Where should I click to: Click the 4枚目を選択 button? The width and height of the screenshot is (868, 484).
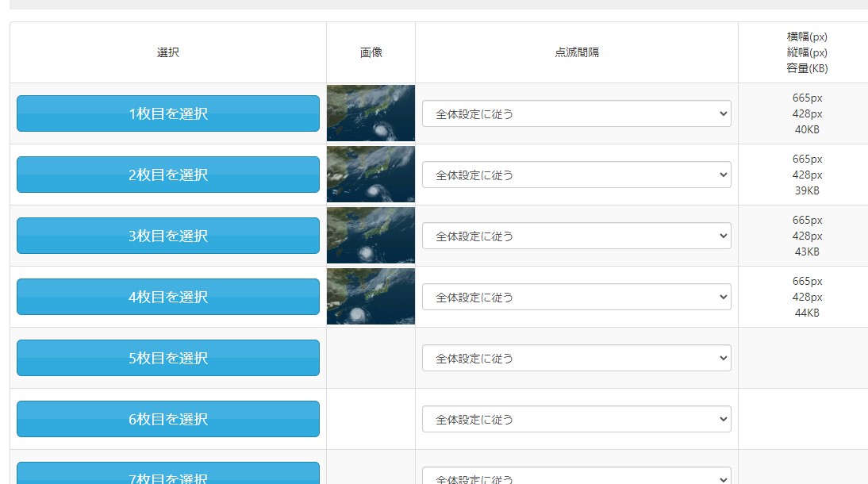(167, 297)
